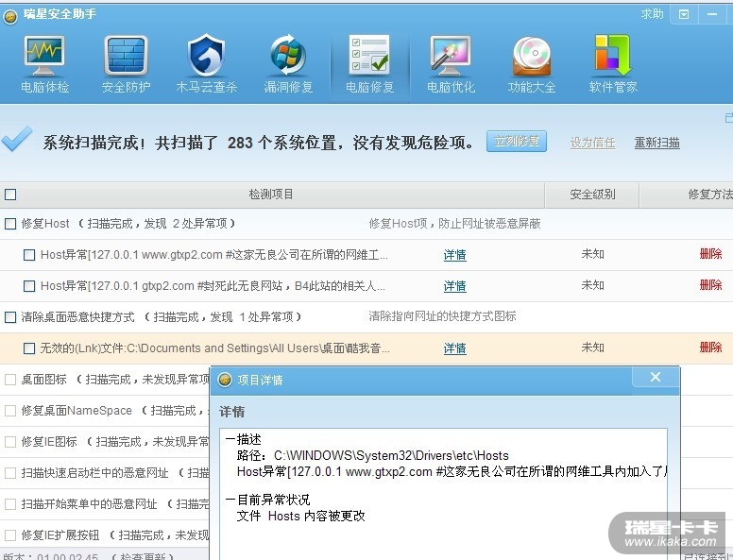Click 删除 for the gtxp2.com Host entry
Screen dimensions: 733x560
pos(710,285)
